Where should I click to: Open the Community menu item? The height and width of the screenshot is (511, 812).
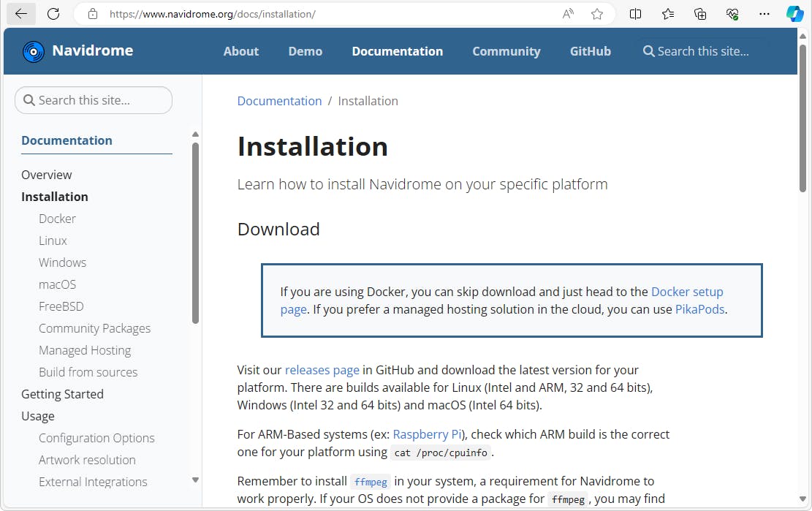coord(506,51)
